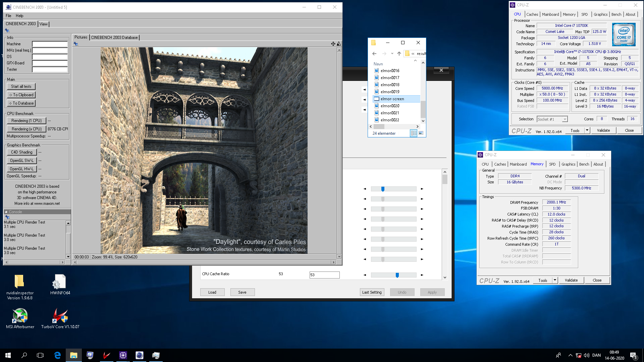This screenshot has height=362, width=644.
Task: Select TurboV Core icon in taskbar
Action: coord(106,355)
